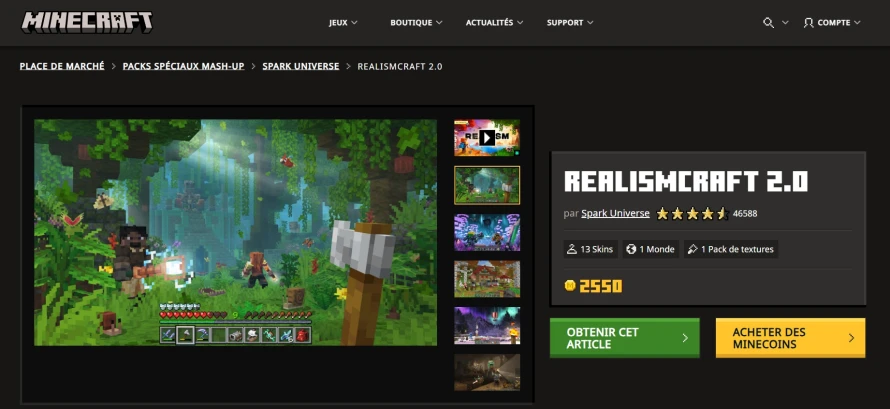This screenshot has width=890, height=409.
Task: Select the dark purple night thumbnail
Action: [x=487, y=326]
